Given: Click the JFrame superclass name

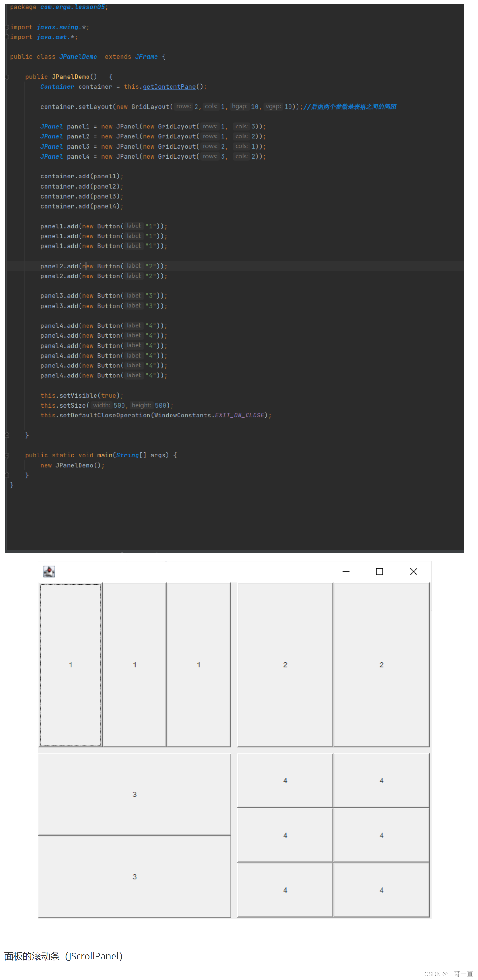Looking at the screenshot, I should coord(146,57).
